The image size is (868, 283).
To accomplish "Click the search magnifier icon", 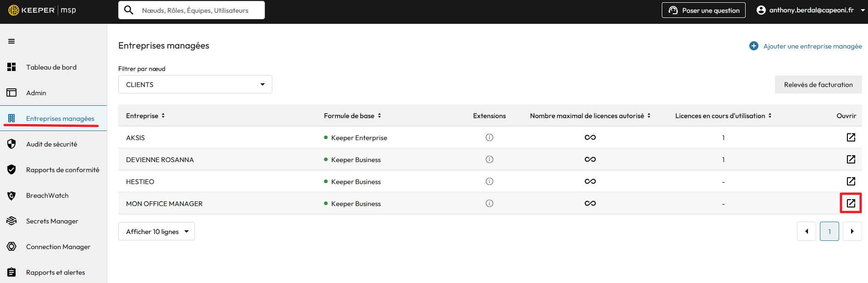I will pyautogui.click(x=129, y=10).
